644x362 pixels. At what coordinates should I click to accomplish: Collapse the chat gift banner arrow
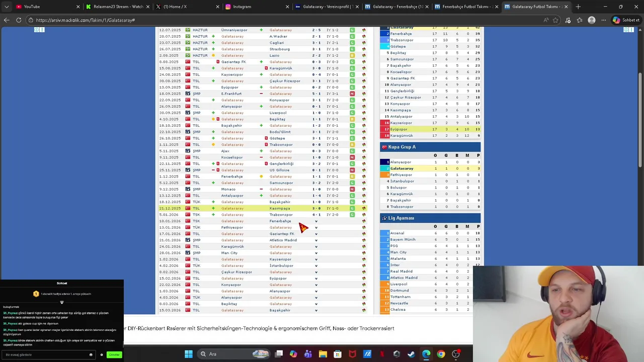click(x=62, y=303)
